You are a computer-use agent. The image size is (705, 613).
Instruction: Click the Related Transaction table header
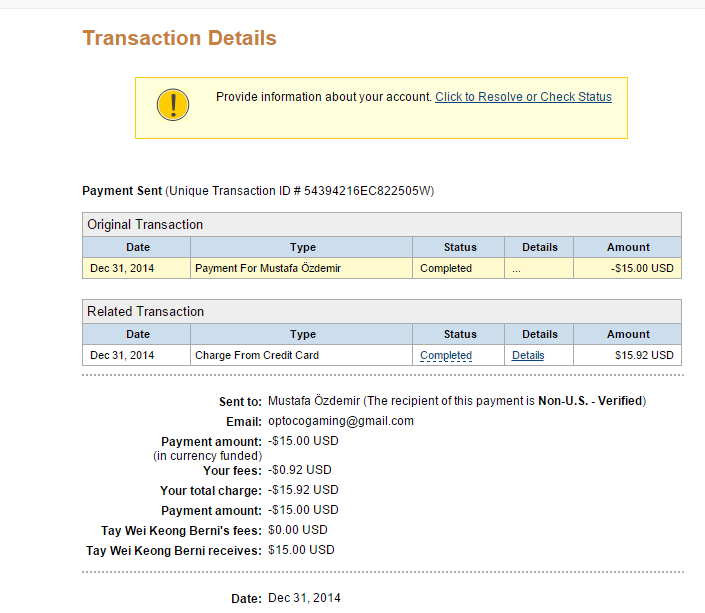click(x=382, y=311)
